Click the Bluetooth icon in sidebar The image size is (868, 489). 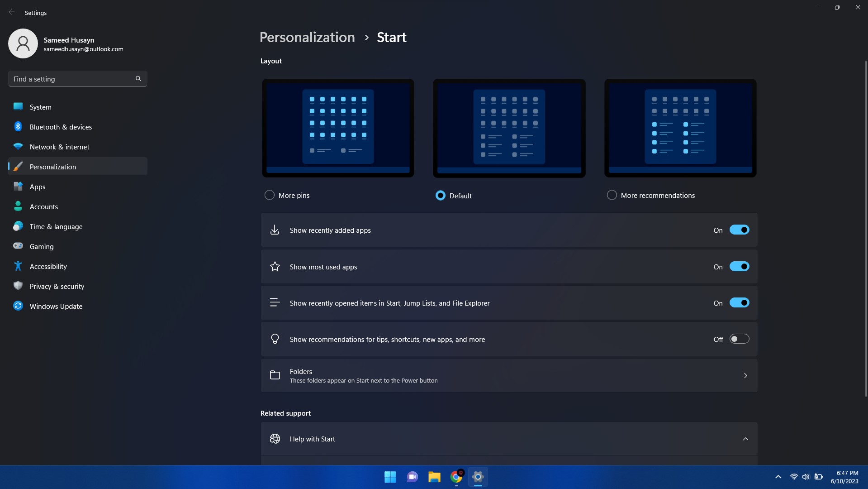[x=18, y=127]
